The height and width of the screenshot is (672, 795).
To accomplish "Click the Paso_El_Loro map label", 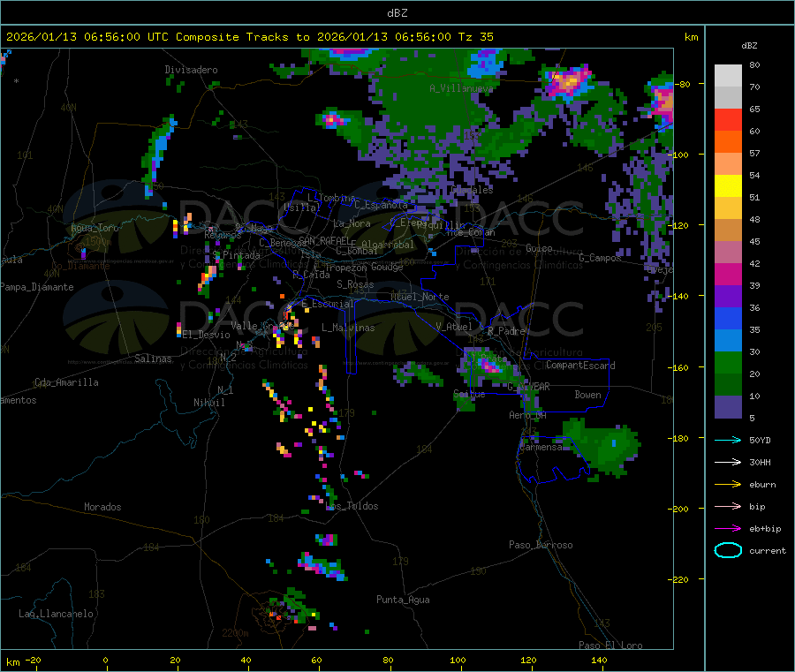I will coord(610,646).
